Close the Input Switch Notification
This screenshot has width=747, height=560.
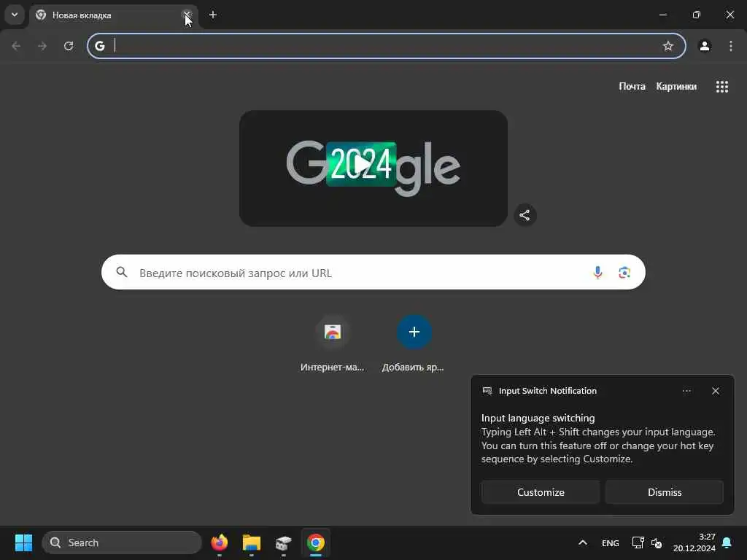coord(716,391)
